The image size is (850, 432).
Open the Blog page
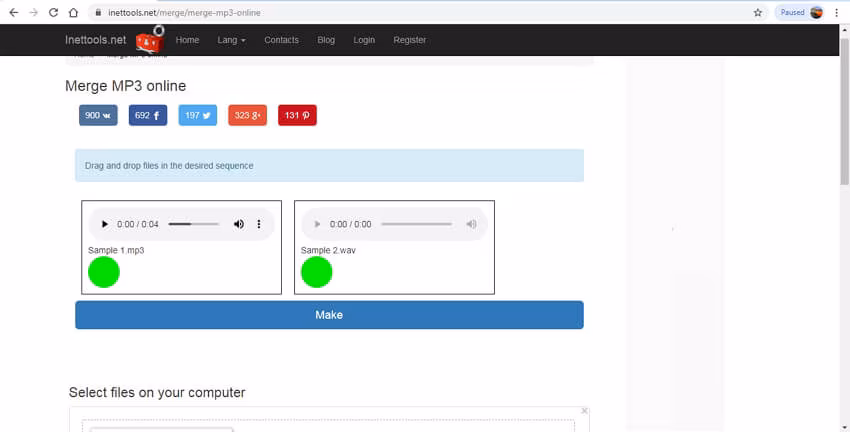click(x=326, y=40)
